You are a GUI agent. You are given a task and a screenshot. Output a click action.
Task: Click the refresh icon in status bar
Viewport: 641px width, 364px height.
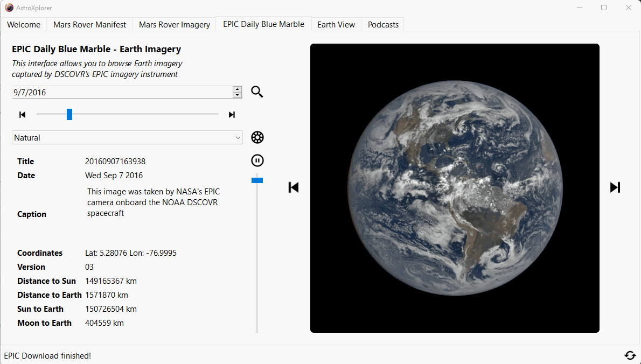(630, 355)
